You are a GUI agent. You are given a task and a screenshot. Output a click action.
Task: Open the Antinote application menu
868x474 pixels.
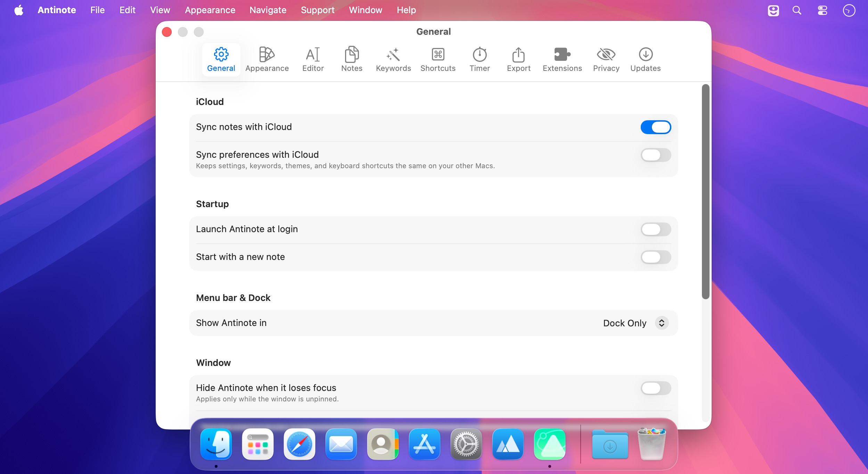click(57, 10)
